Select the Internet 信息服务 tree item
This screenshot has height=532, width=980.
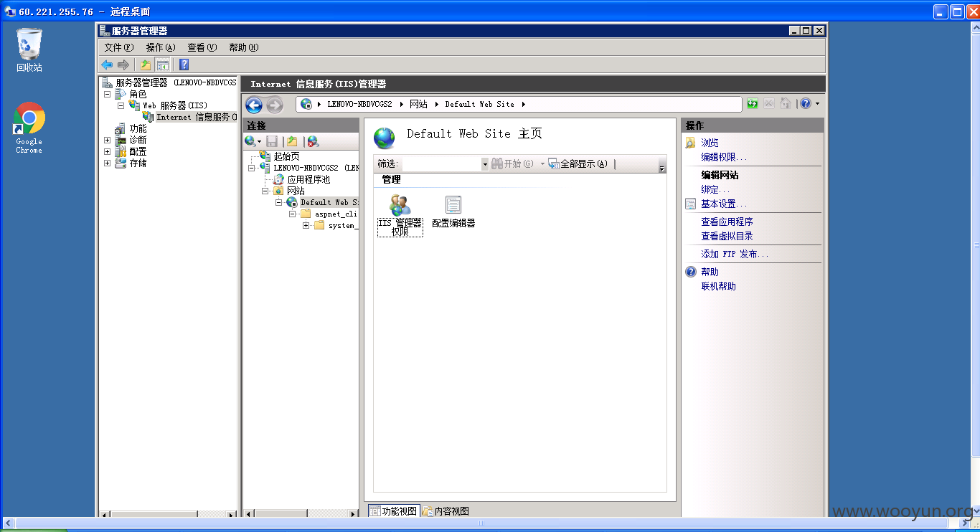point(196,117)
